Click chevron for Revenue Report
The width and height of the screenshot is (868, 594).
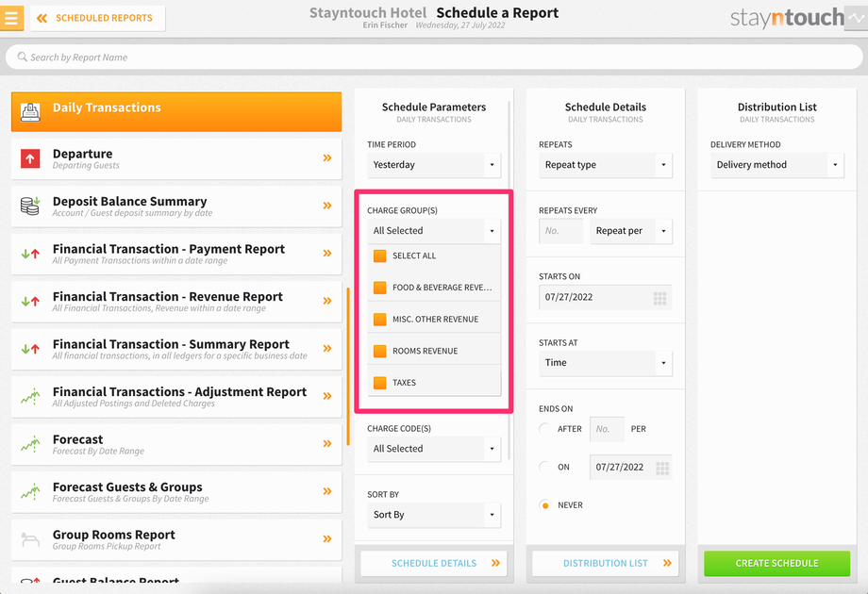pyautogui.click(x=327, y=301)
